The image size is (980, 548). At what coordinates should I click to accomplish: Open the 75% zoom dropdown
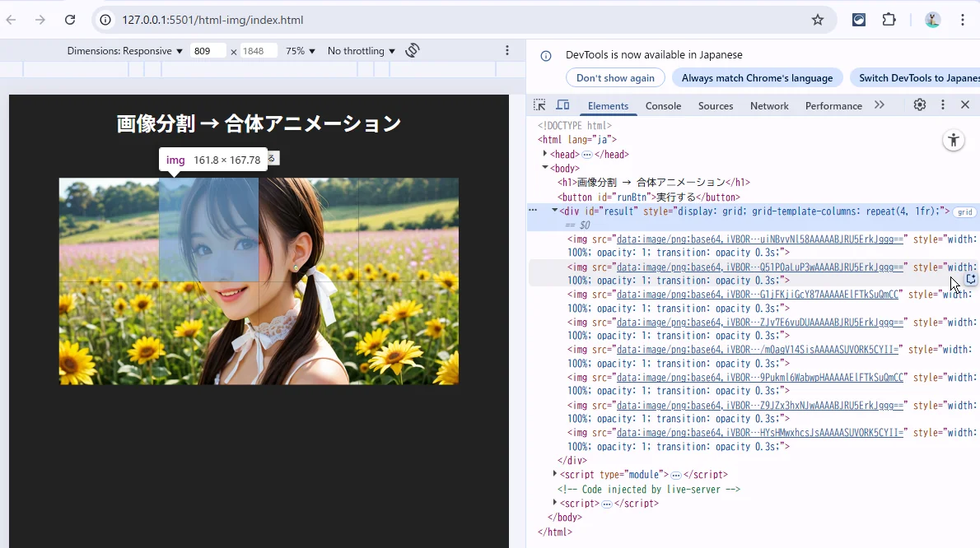click(x=300, y=51)
